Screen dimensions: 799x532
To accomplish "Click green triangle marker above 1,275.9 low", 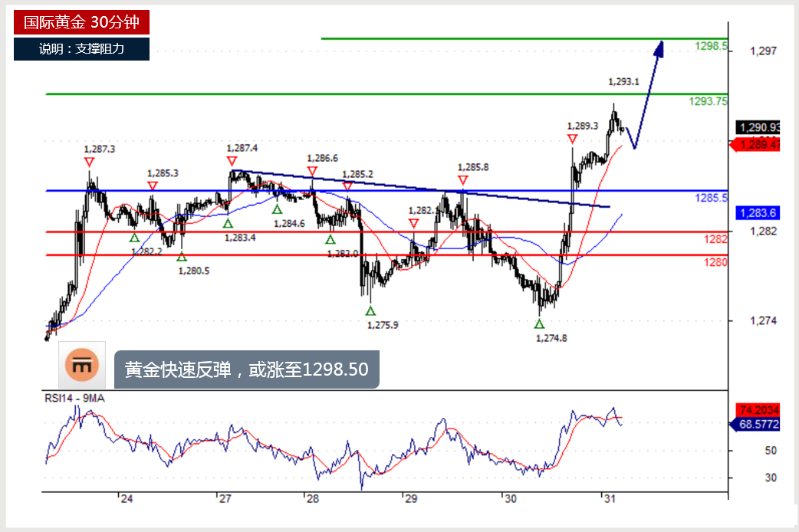I will pyautogui.click(x=370, y=311).
